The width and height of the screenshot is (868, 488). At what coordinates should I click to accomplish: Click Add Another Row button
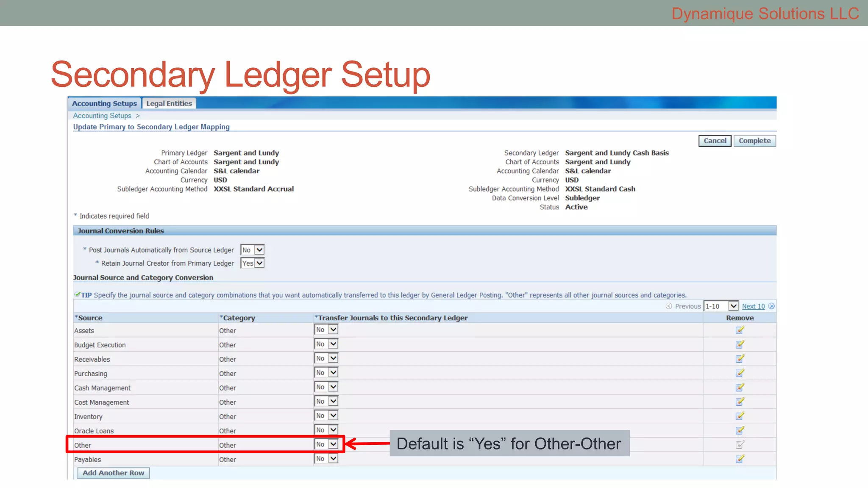(113, 473)
